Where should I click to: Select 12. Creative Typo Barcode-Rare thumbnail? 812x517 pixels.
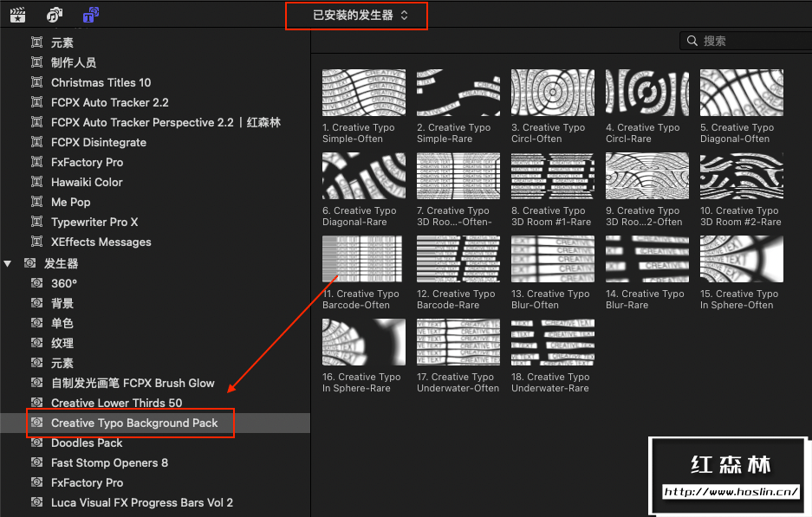pos(458,259)
